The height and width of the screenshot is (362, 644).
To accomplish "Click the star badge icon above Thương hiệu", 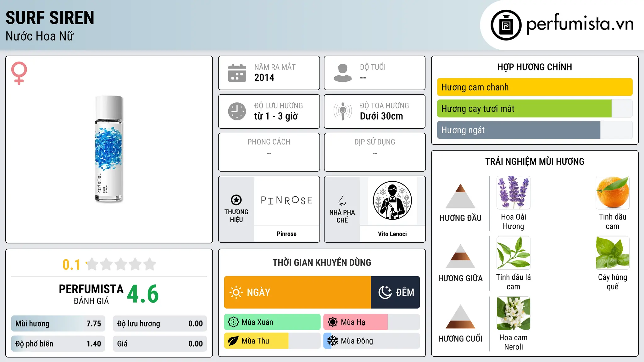I will [236, 200].
